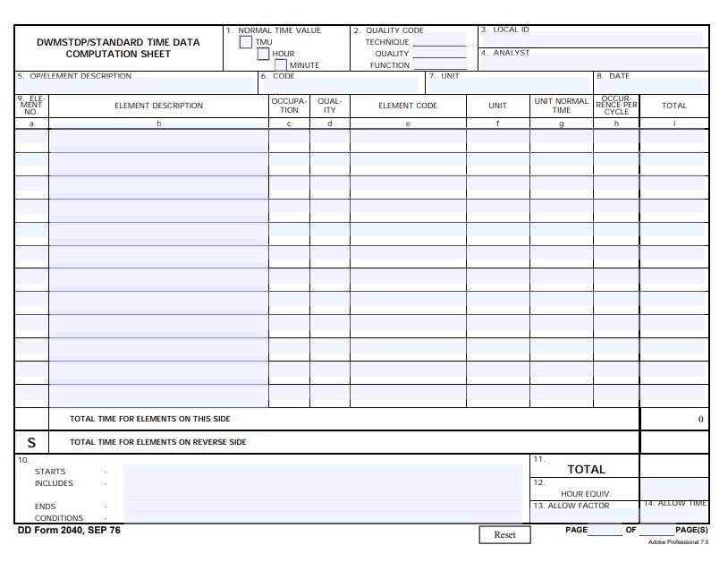Click the form title 'COMPUTATION SHEET'
The image size is (728, 562).
click(118, 54)
